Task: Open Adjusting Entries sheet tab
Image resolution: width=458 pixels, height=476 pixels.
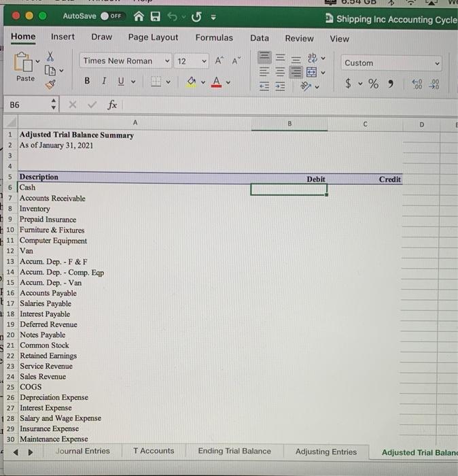Action: (326, 452)
